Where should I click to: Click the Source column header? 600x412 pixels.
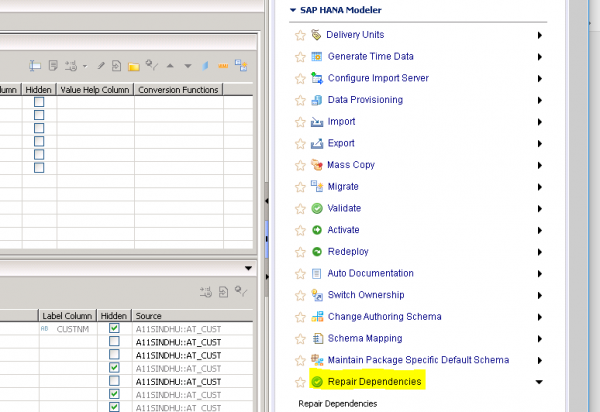pos(148,316)
